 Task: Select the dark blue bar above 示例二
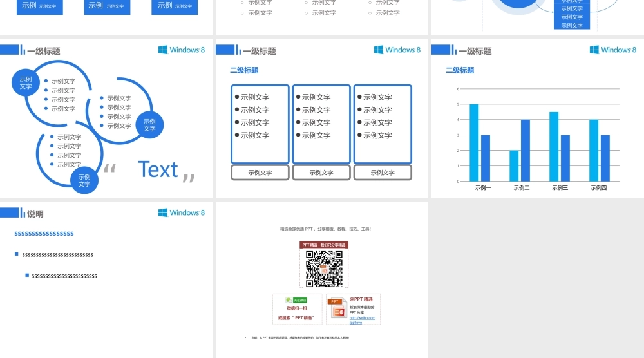(526, 150)
